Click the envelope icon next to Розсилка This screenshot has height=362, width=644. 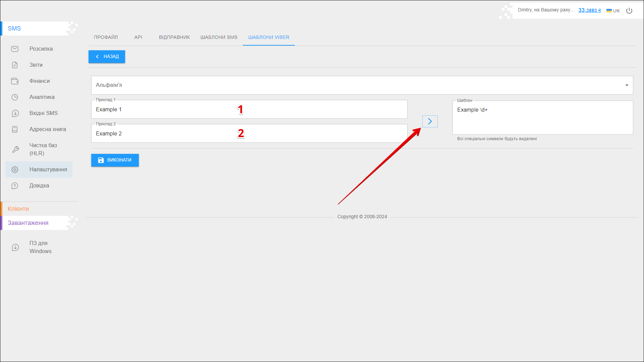point(15,49)
